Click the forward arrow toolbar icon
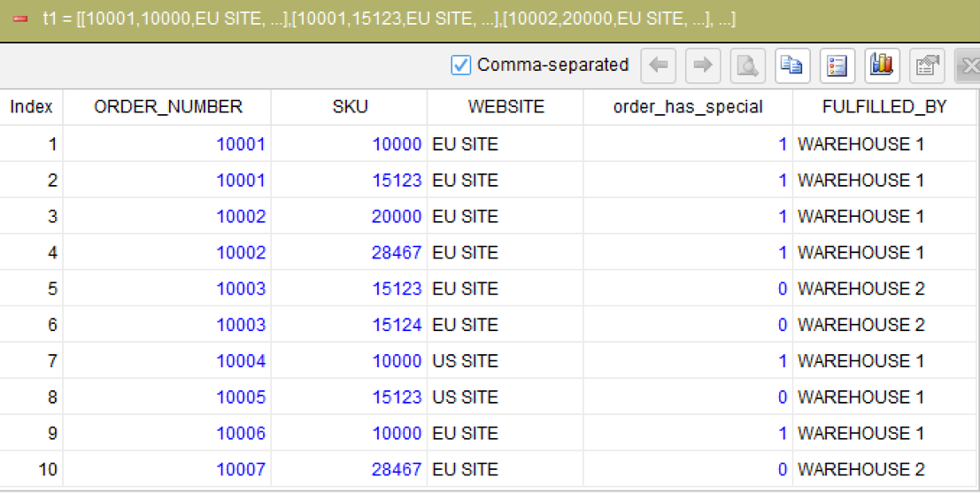Viewport: 980px width, 493px height. click(703, 65)
